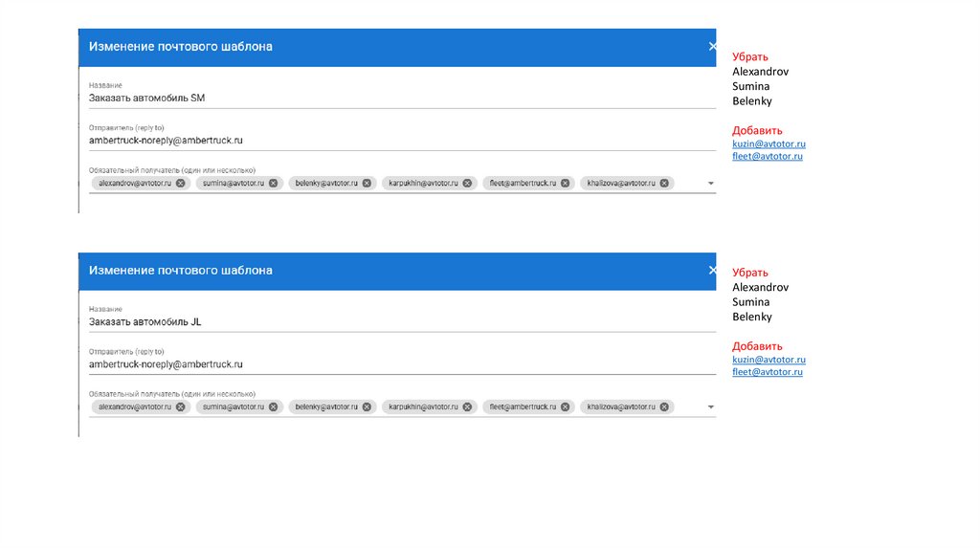Image resolution: width=980 pixels, height=549 pixels.
Task: Remove alexandrov@avtotor.ru chip in JL template
Action: [181, 406]
